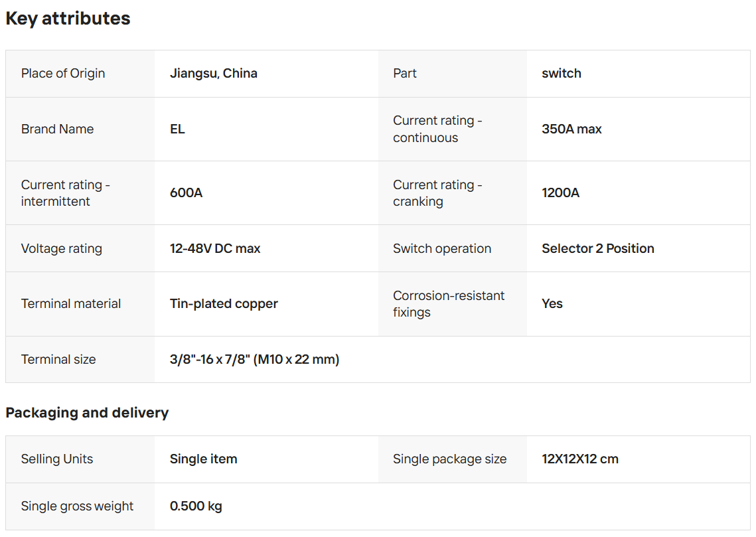Click the Voltage rating label
The height and width of the screenshot is (537, 756).
coord(62,249)
